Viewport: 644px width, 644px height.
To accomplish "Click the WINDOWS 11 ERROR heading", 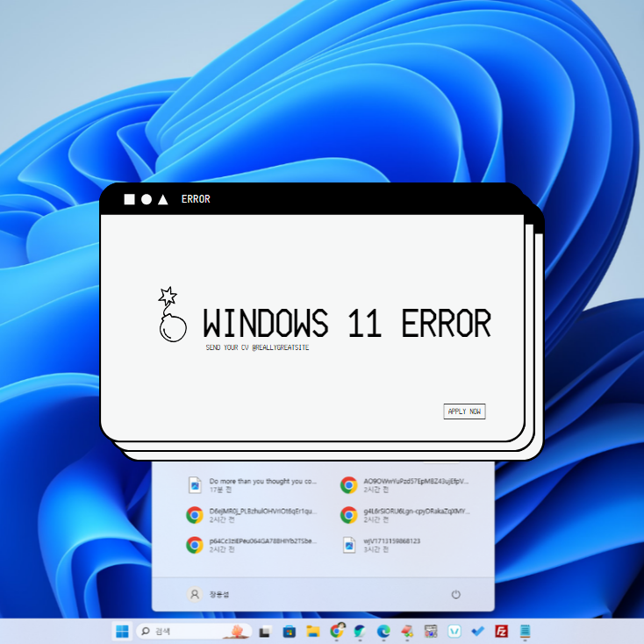I will pos(347,323).
